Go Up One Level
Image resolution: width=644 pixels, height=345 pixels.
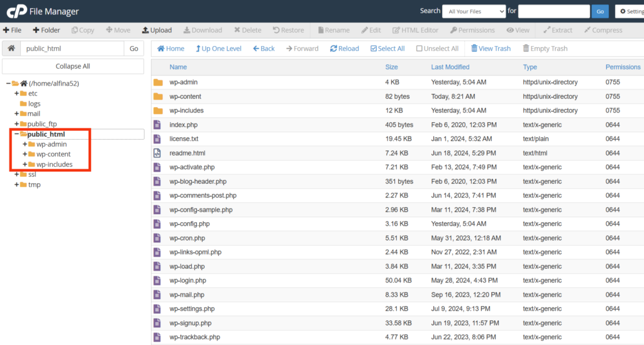coord(197,48)
